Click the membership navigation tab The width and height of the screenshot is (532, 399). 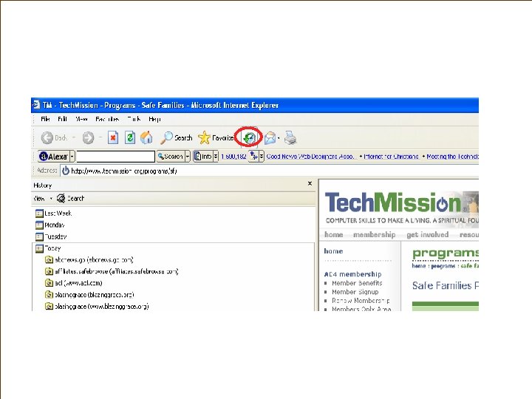pyautogui.click(x=374, y=234)
